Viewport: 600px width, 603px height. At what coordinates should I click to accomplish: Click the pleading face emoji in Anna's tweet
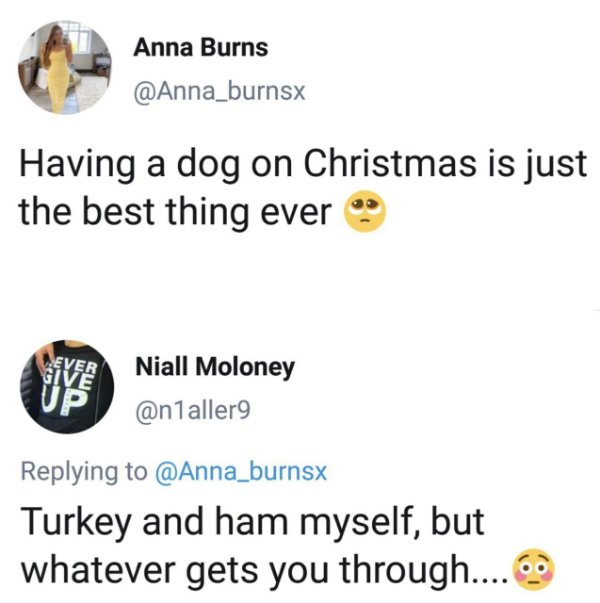364,212
